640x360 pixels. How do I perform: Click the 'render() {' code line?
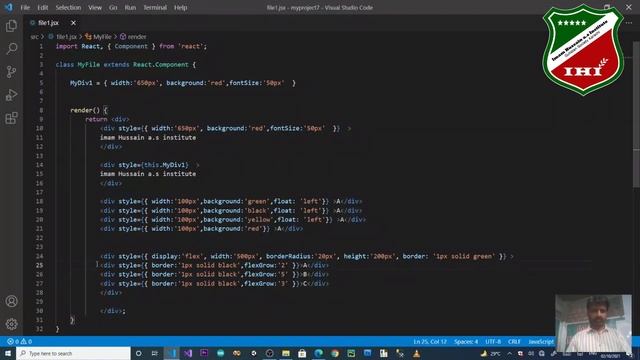(x=89, y=110)
